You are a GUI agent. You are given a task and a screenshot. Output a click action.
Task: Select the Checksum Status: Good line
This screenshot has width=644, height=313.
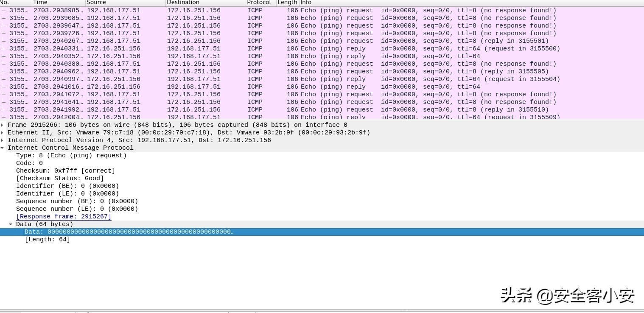(60, 179)
